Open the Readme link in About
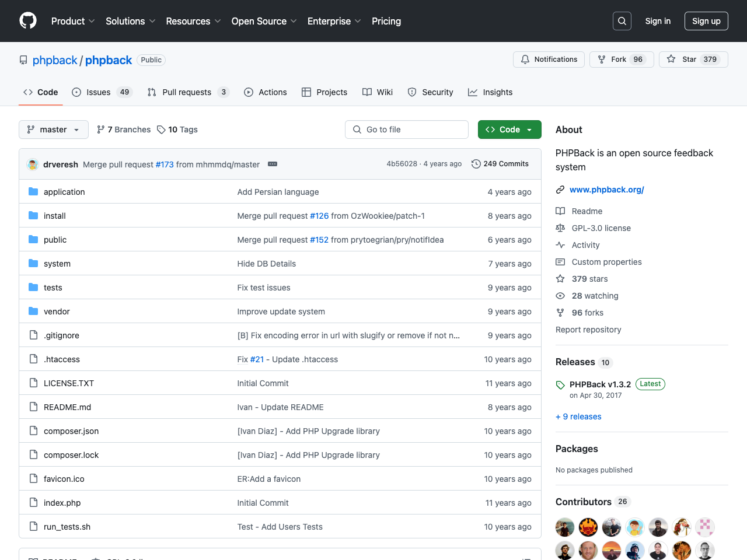 click(579, 211)
